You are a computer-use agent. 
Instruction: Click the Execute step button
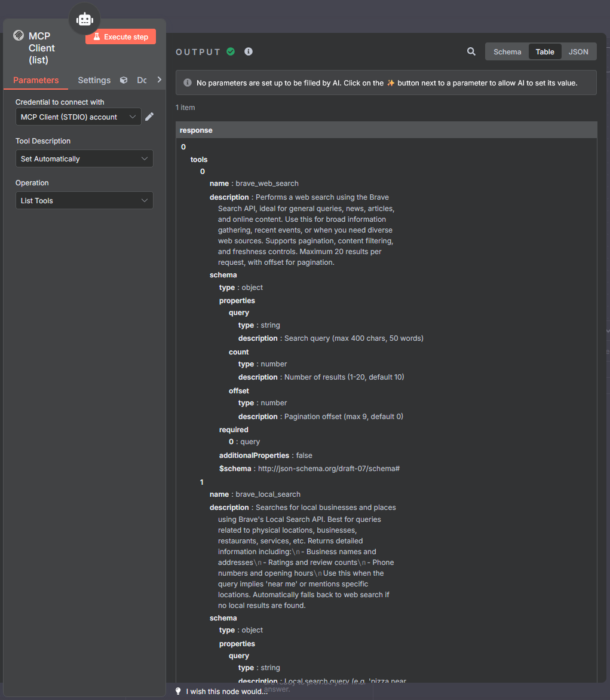click(121, 37)
